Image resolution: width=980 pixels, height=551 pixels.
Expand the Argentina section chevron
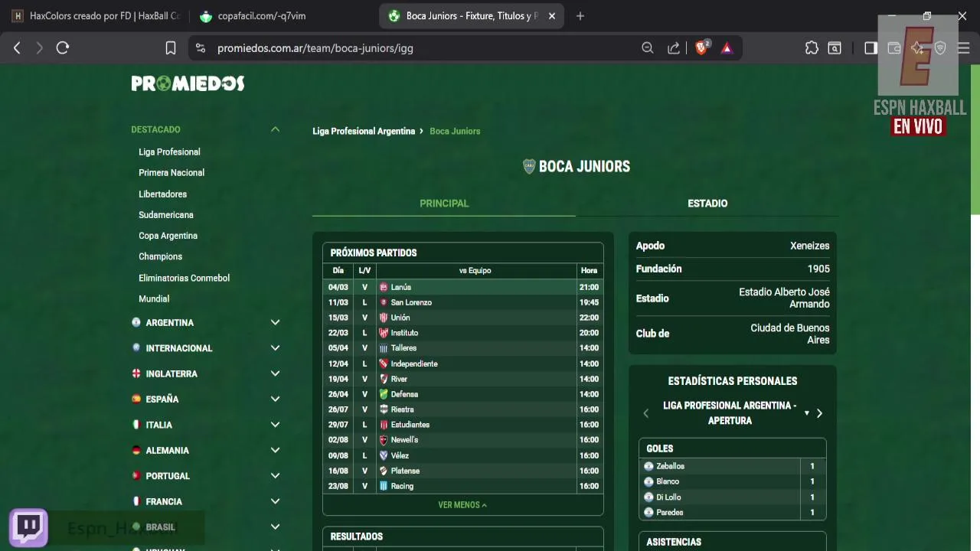[275, 322]
